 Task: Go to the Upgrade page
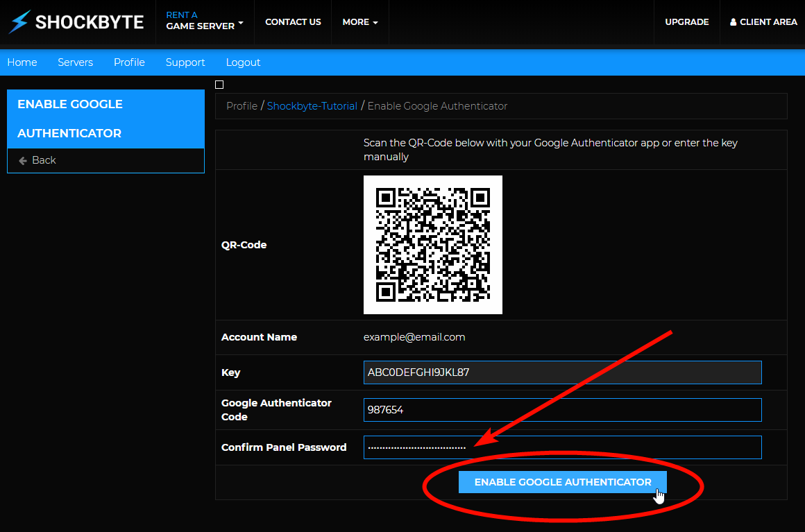[686, 22]
